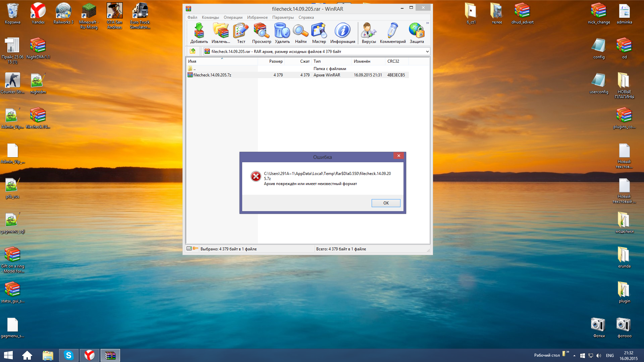Open the Найти (Find) tool
Screen dimensions: 644x362
pos(301,33)
